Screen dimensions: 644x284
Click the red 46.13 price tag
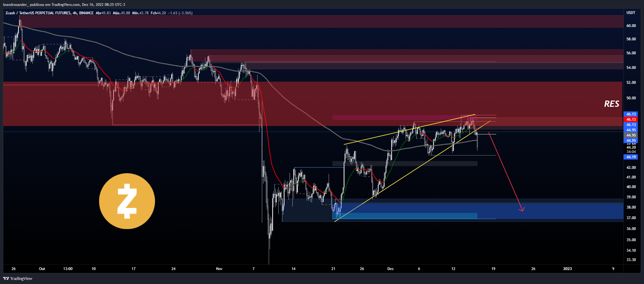(631, 119)
